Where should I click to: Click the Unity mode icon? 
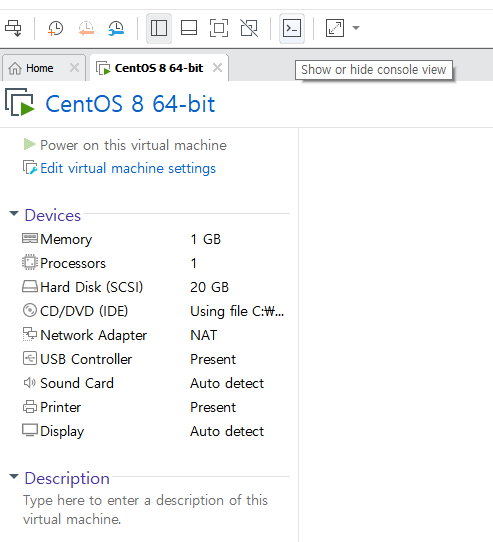[x=249, y=28]
